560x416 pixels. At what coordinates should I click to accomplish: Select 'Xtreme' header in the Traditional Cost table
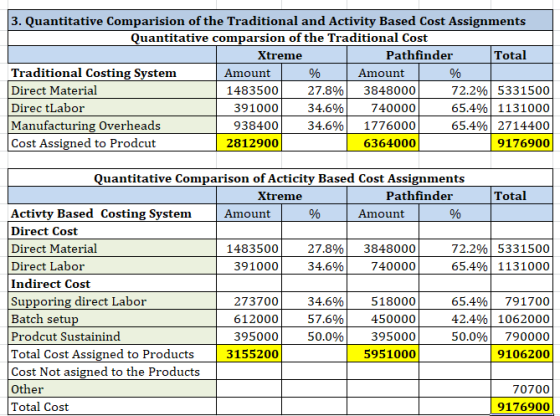(281, 55)
